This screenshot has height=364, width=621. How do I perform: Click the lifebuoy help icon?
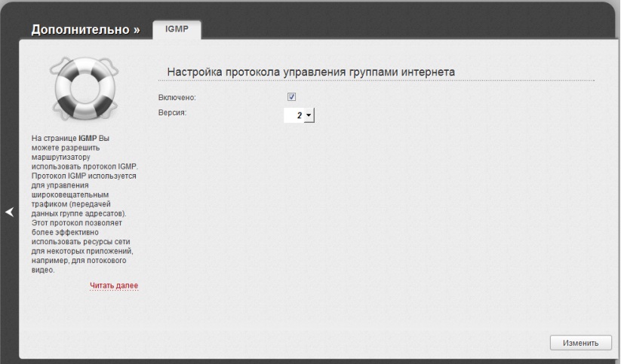tap(78, 88)
